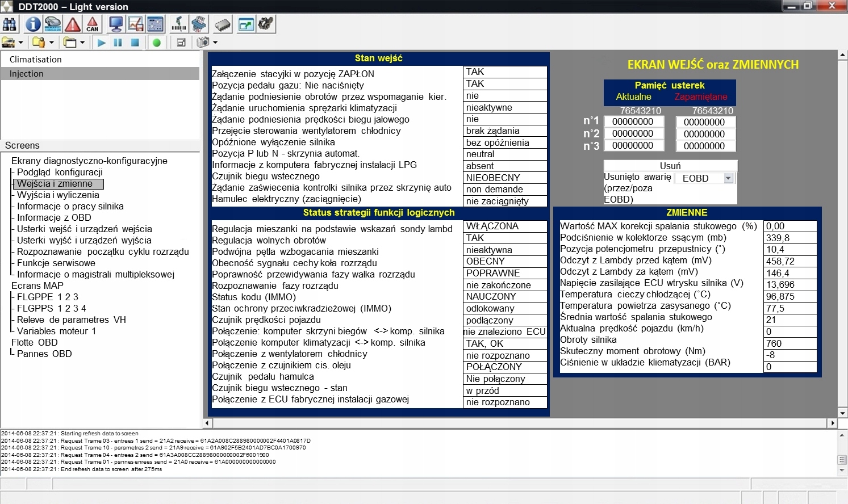The height and width of the screenshot is (504, 848).
Task: Click the Usuń button
Action: coord(670,166)
